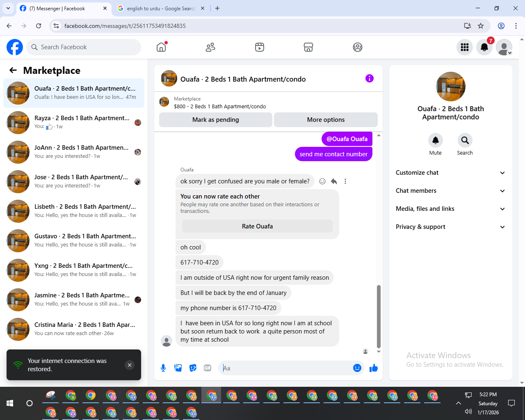Record a voice clip microphone icon

[x=163, y=368]
